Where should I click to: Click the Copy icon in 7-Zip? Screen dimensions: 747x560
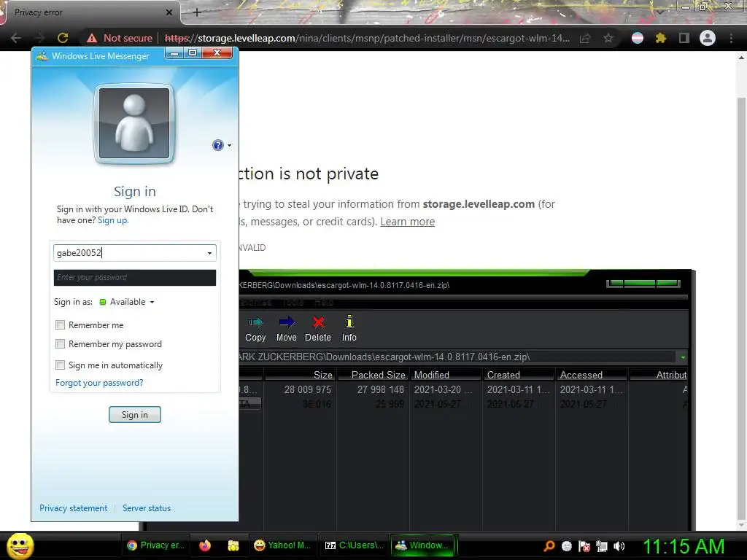tap(255, 322)
